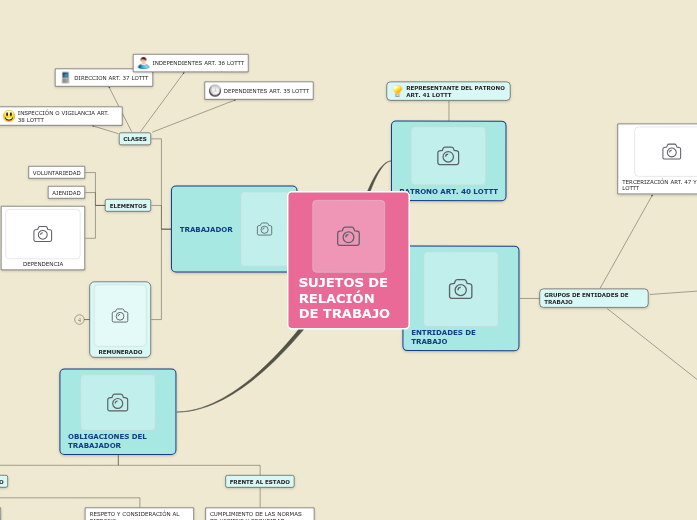Select the Grupos de Entidades de Trabajo node
697x520 pixels.
click(x=593, y=298)
